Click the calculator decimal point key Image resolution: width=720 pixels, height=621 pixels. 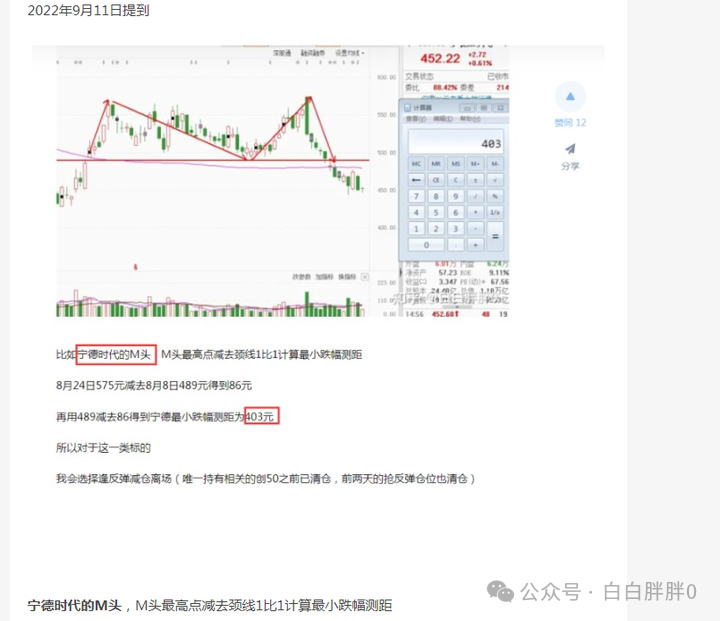pyautogui.click(x=456, y=245)
